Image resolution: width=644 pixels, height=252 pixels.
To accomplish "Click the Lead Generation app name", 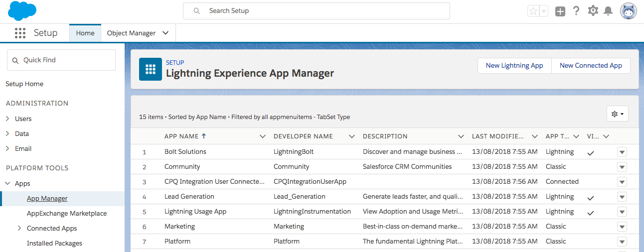I will point(189,196).
